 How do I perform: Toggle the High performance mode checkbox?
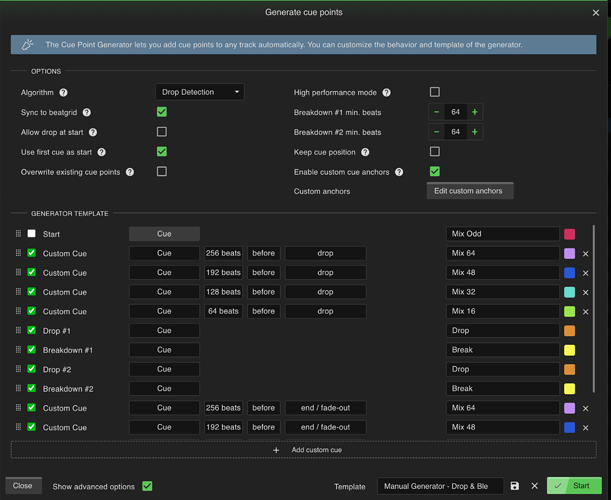point(434,92)
